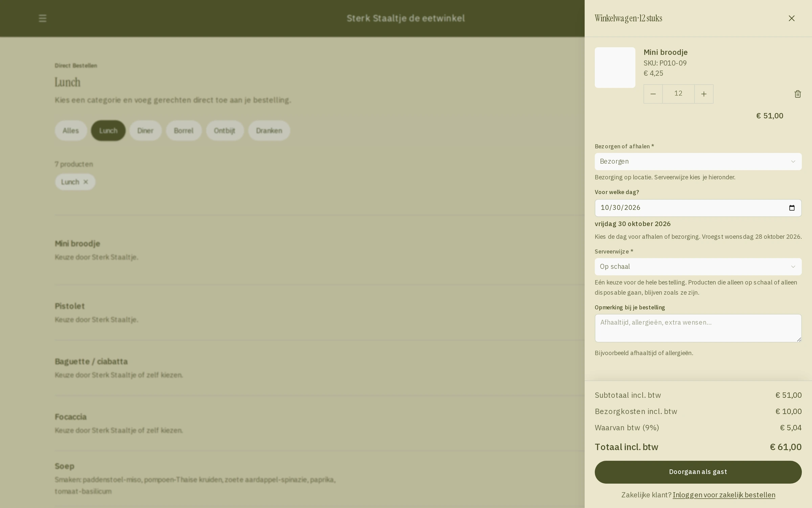Expand the Bezorgen of afhalen dropdown
Image resolution: width=812 pixels, height=508 pixels.
(698, 162)
